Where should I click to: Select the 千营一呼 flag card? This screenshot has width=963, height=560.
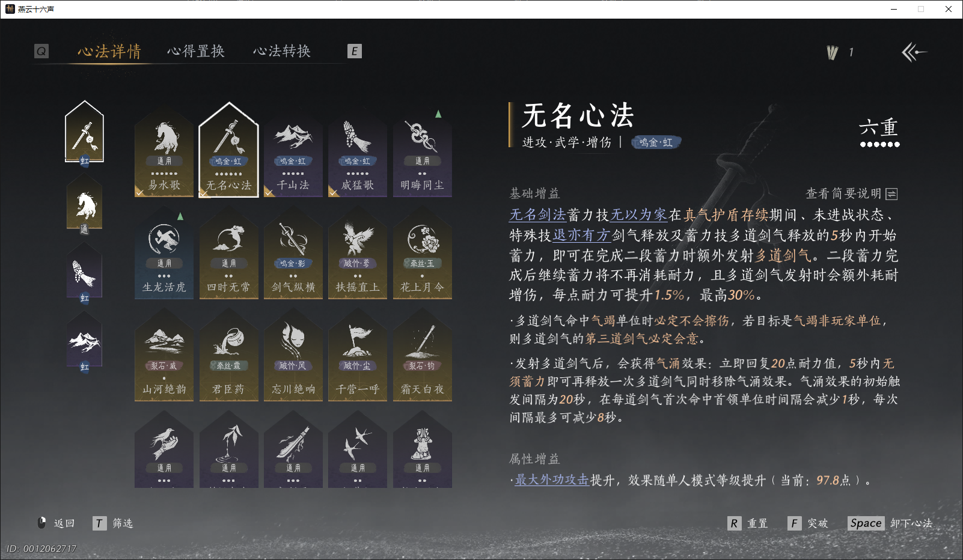coord(358,355)
